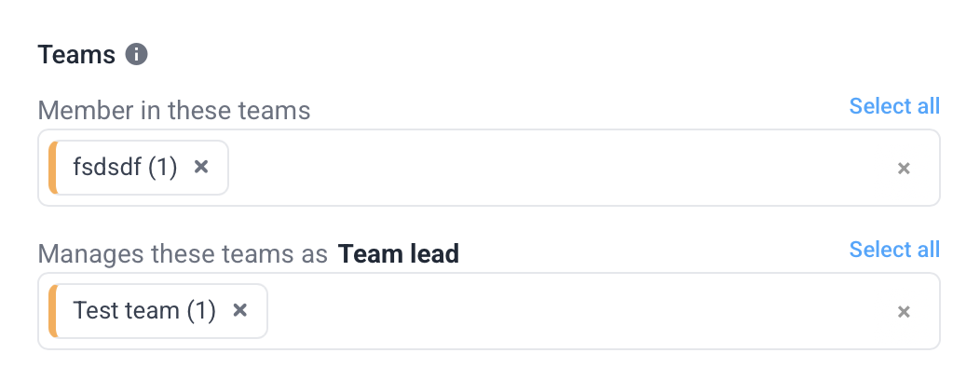This screenshot has height=380, width=980.
Task: Click the (1) count on fsdsdf tag
Action: (x=162, y=168)
